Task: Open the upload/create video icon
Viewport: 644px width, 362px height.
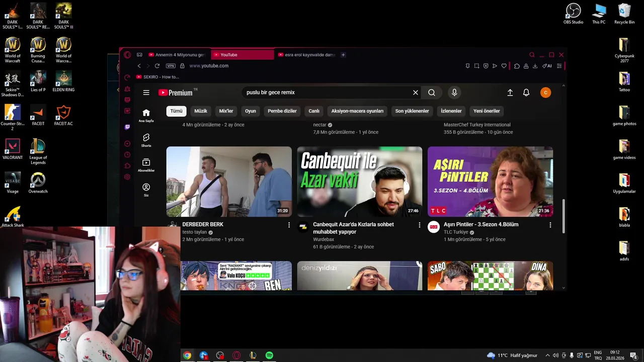Action: pyautogui.click(x=510, y=93)
